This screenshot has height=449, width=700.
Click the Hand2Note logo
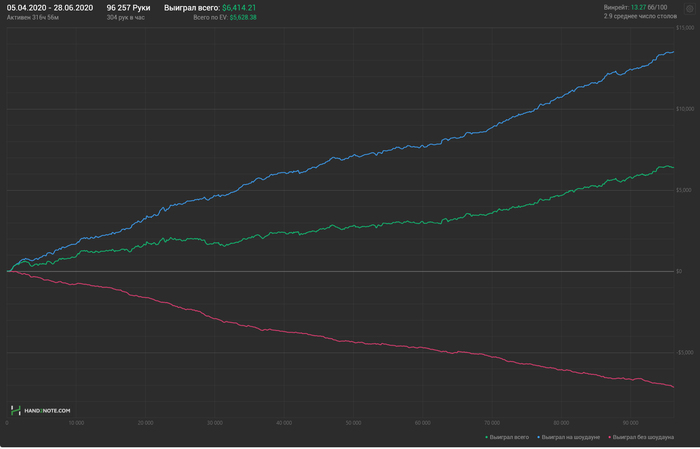point(41,410)
